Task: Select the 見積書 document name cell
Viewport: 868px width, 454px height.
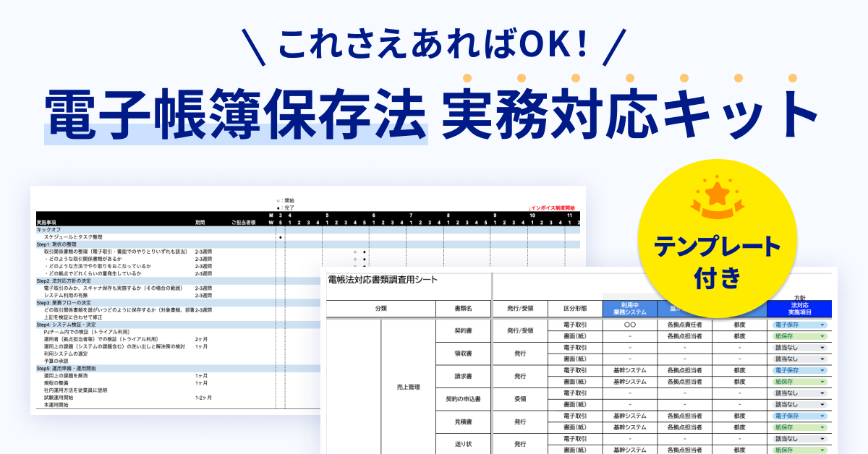Action: tap(463, 421)
